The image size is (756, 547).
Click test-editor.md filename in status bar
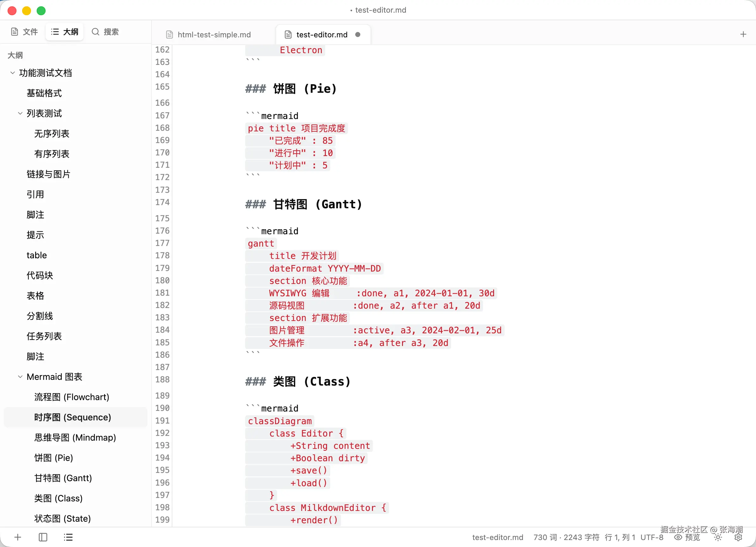pos(498,537)
